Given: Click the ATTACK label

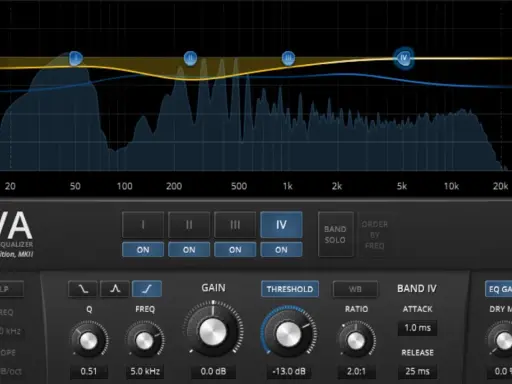Looking at the screenshot, I should [x=417, y=309].
